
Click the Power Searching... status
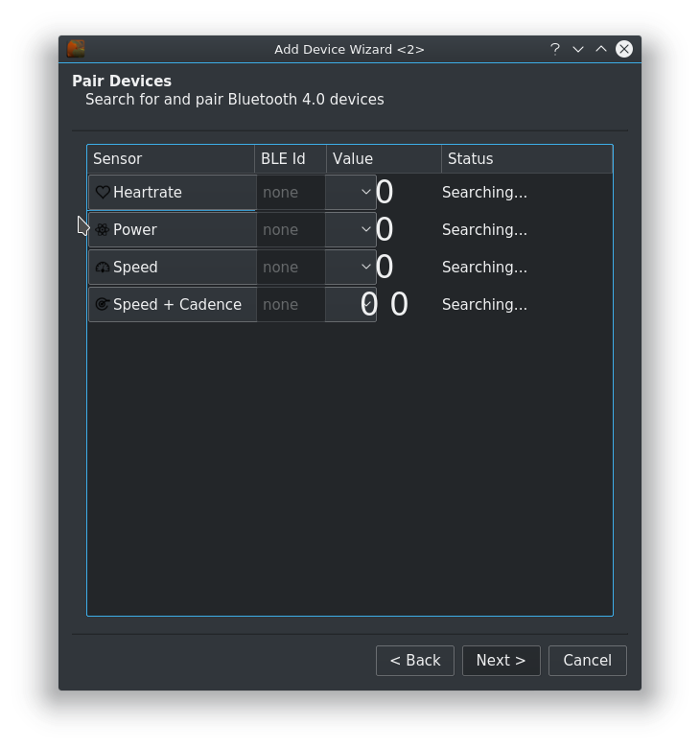coord(484,230)
